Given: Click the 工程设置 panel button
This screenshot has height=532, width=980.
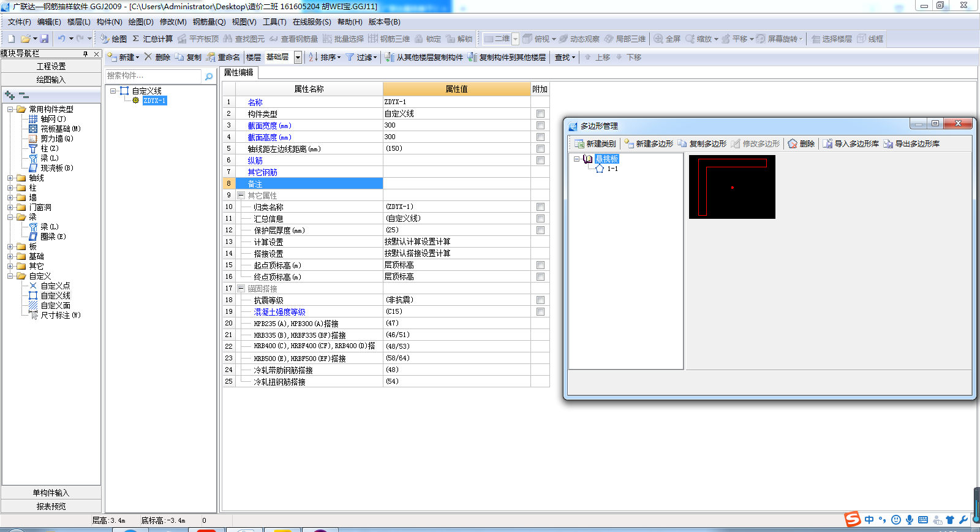Looking at the screenshot, I should coord(51,66).
